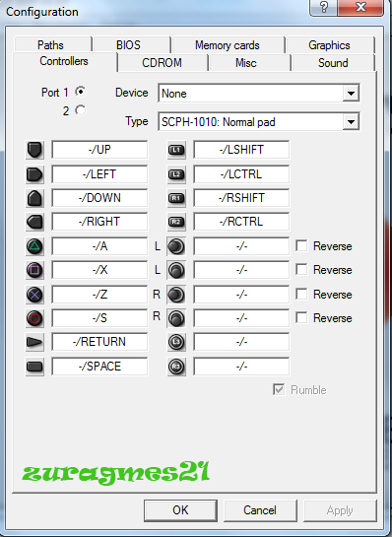Click the R3 button mapping field
Viewport: 392px width, 537px height.
[241, 367]
